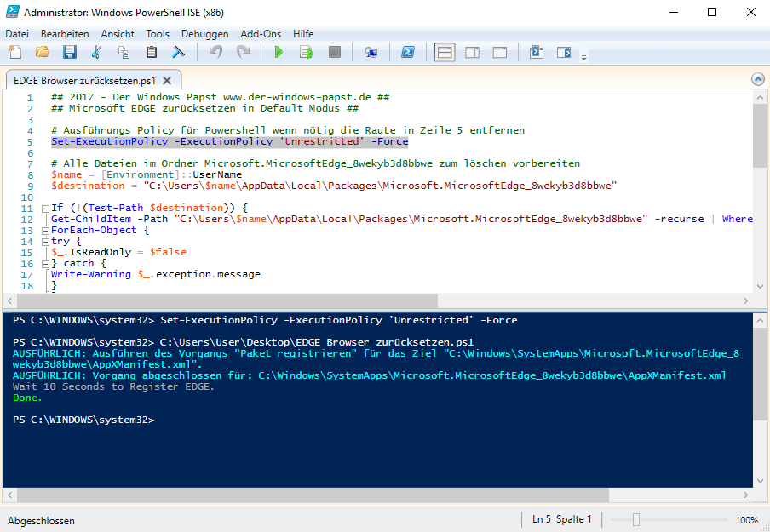
Task: Cut selection using the scissors icon
Action: point(96,53)
